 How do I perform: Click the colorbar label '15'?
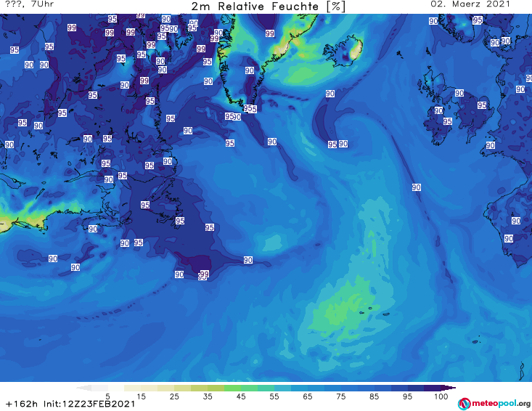[141, 396]
